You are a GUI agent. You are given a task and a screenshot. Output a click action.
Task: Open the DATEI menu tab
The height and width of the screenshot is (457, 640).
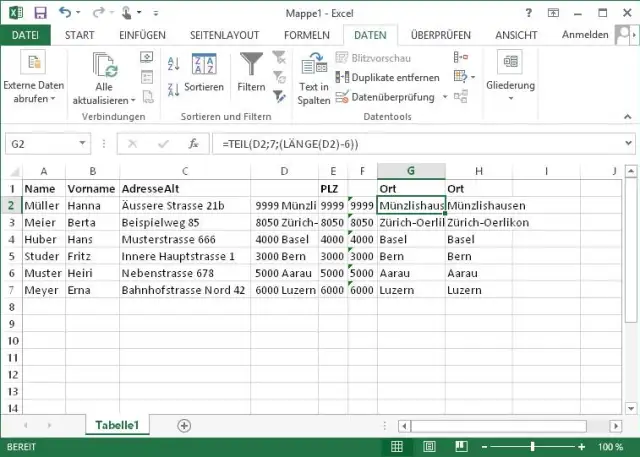pos(25,35)
